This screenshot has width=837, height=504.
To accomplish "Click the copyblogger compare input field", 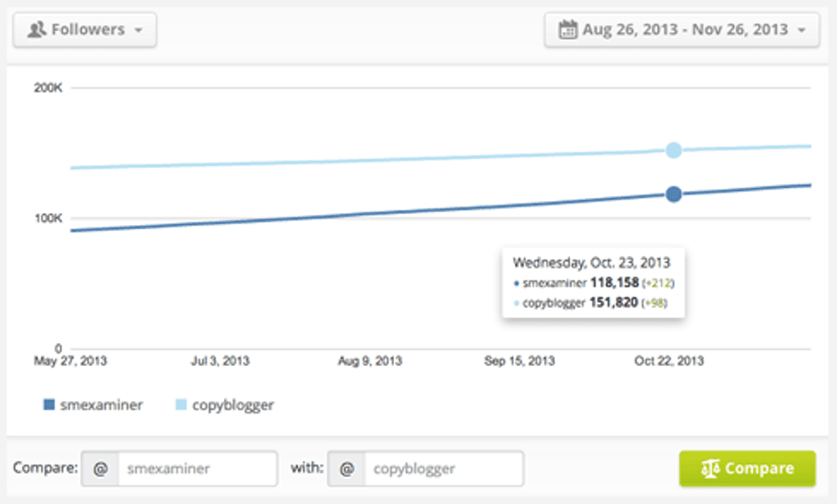I will click(444, 469).
